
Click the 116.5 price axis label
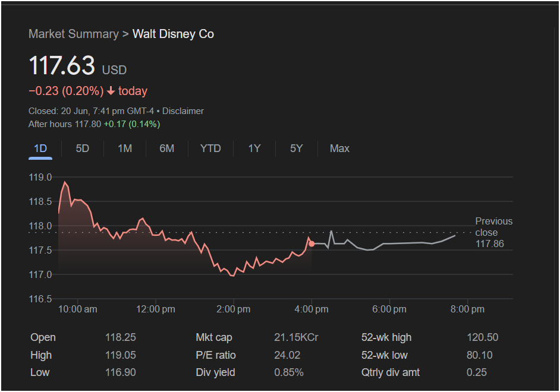(40, 299)
